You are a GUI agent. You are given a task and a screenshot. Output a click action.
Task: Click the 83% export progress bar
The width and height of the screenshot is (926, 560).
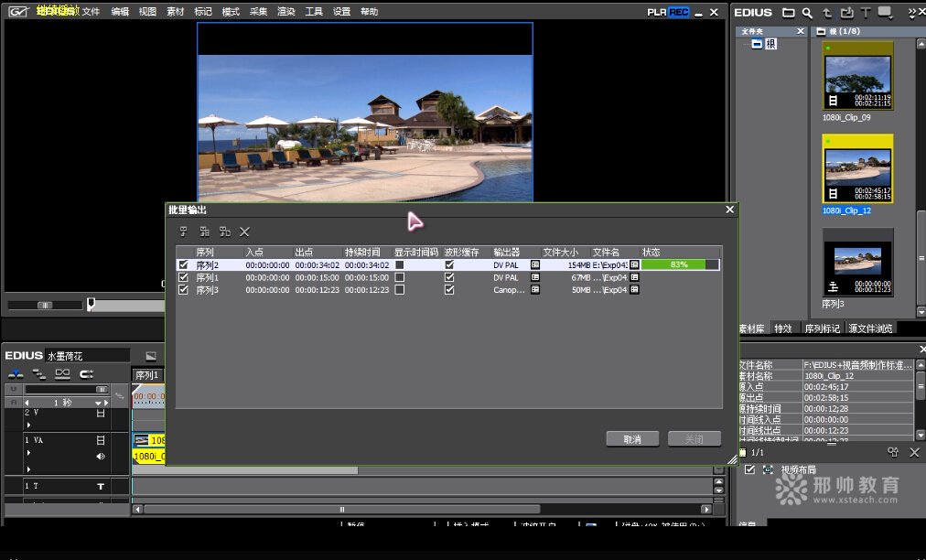(680, 264)
